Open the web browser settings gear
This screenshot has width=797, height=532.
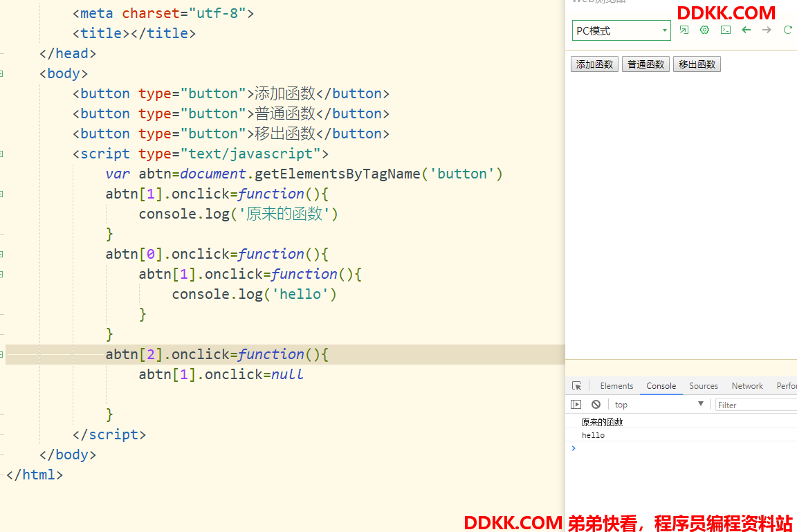[x=704, y=30]
